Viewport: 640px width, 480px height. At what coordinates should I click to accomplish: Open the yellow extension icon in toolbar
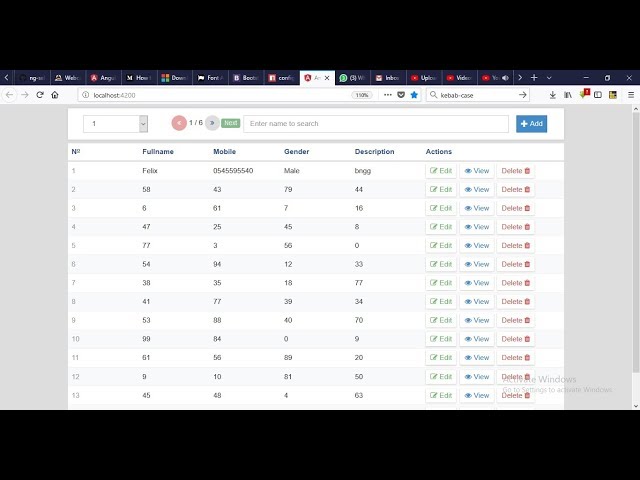(613, 95)
